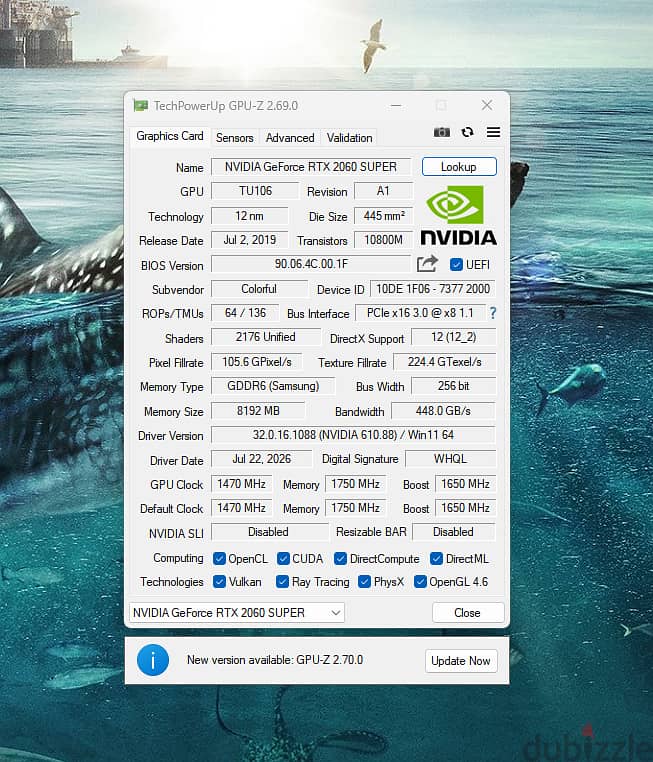Click the NVIDIA SLI field Disabled
The height and width of the screenshot is (762, 653).
270,532
